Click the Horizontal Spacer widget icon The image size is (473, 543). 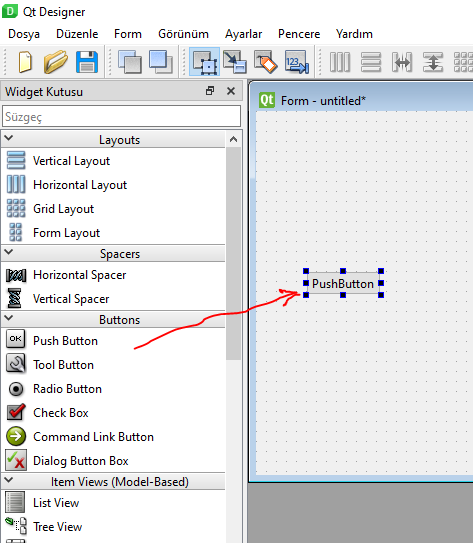click(x=16, y=275)
